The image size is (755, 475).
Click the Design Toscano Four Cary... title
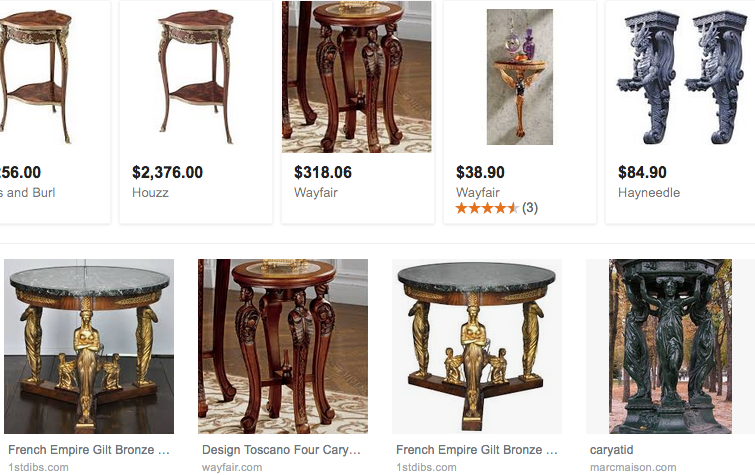[280, 450]
